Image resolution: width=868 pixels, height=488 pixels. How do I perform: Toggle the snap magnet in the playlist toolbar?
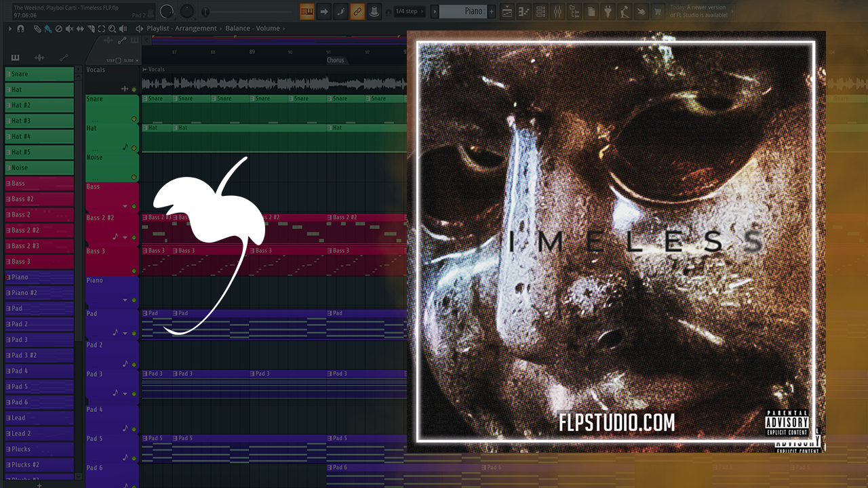(x=21, y=28)
